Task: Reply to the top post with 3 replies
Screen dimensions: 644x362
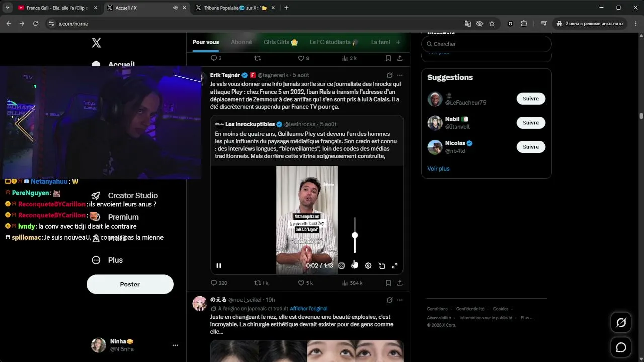Action: coord(216,58)
